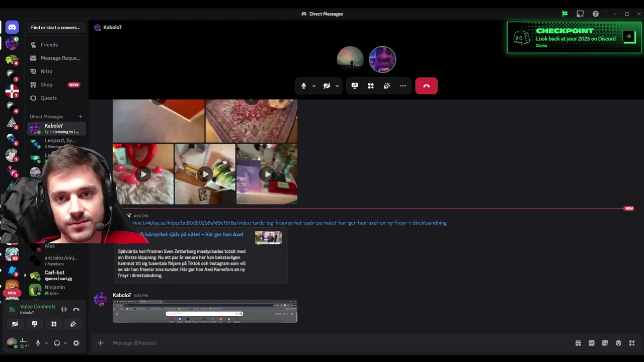This screenshot has width=644, height=362.
Task: Share screen from voice panel
Action: click(x=34, y=324)
